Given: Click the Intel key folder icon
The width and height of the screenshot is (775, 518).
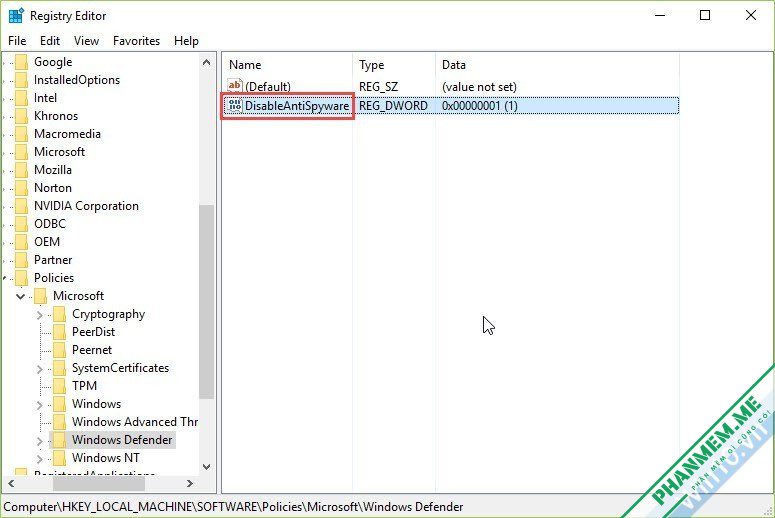Looking at the screenshot, I should pos(21,98).
